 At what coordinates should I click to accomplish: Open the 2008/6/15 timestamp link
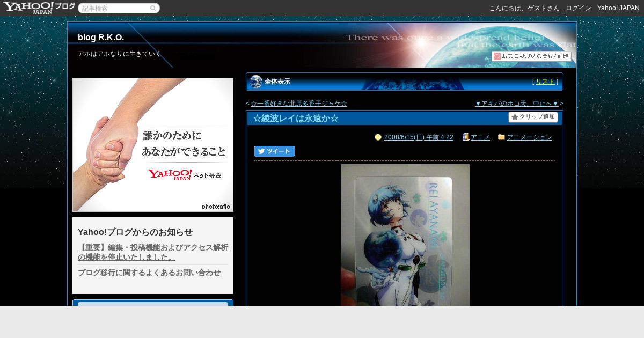pyautogui.click(x=419, y=137)
